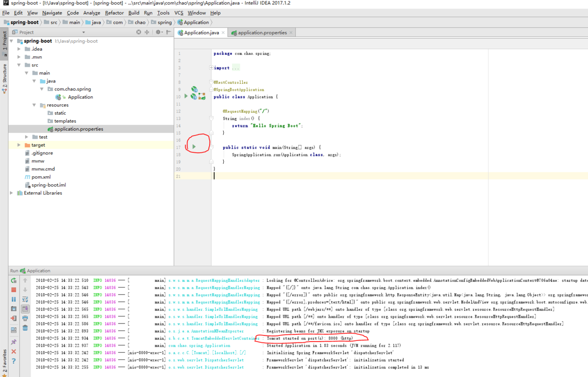Stop the running Application process
Viewport: 588px width, 377px height.
coord(14,290)
